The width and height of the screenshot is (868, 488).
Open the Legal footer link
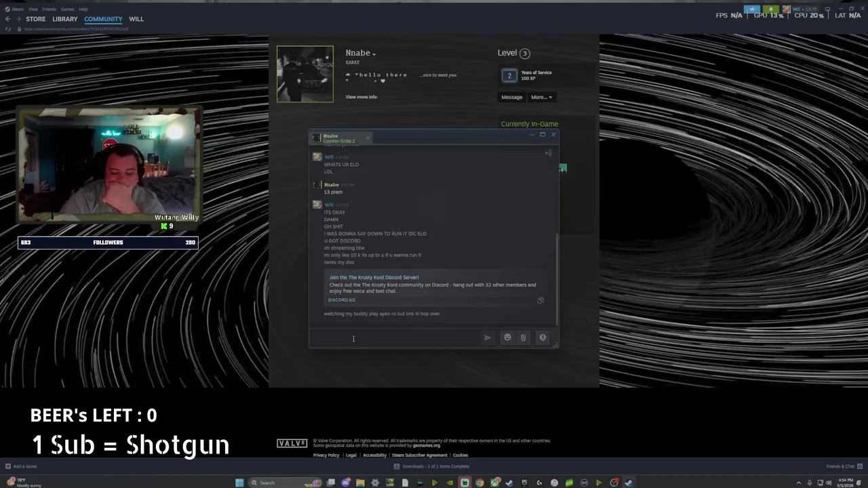pos(351,455)
